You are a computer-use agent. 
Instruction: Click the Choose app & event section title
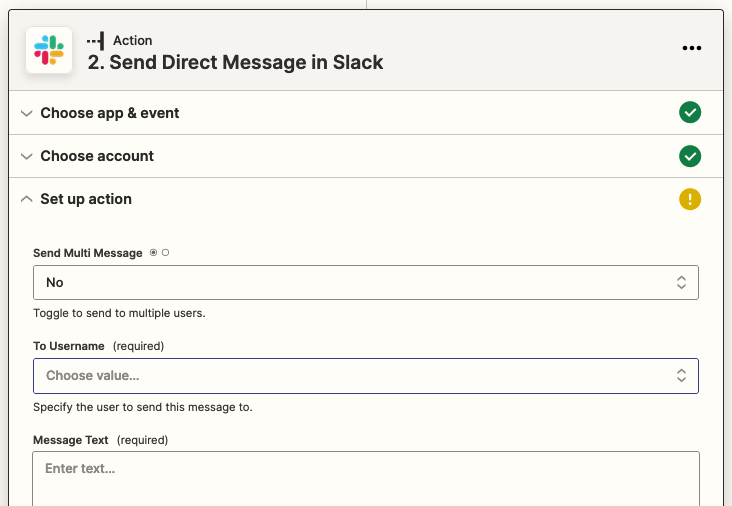[110, 113]
